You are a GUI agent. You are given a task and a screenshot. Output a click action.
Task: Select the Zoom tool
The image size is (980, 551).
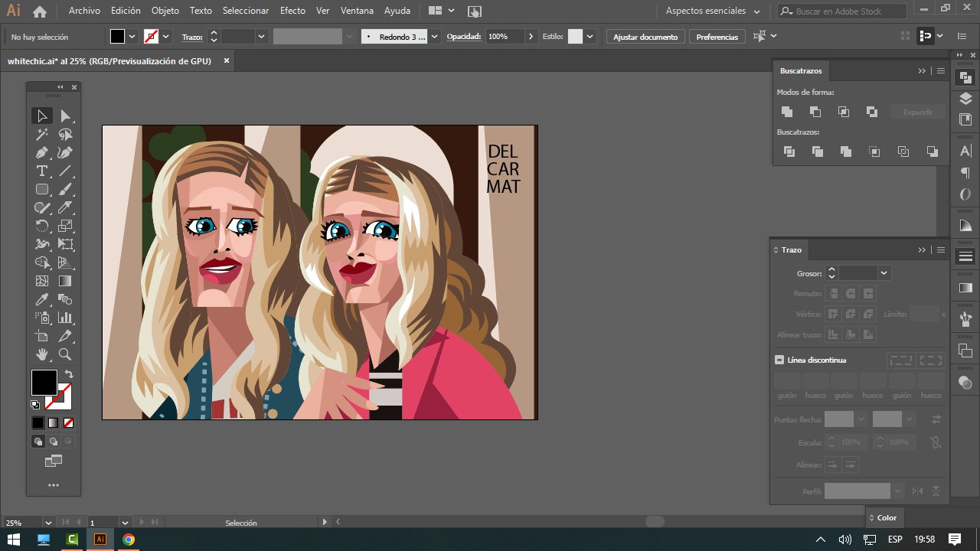coord(66,354)
